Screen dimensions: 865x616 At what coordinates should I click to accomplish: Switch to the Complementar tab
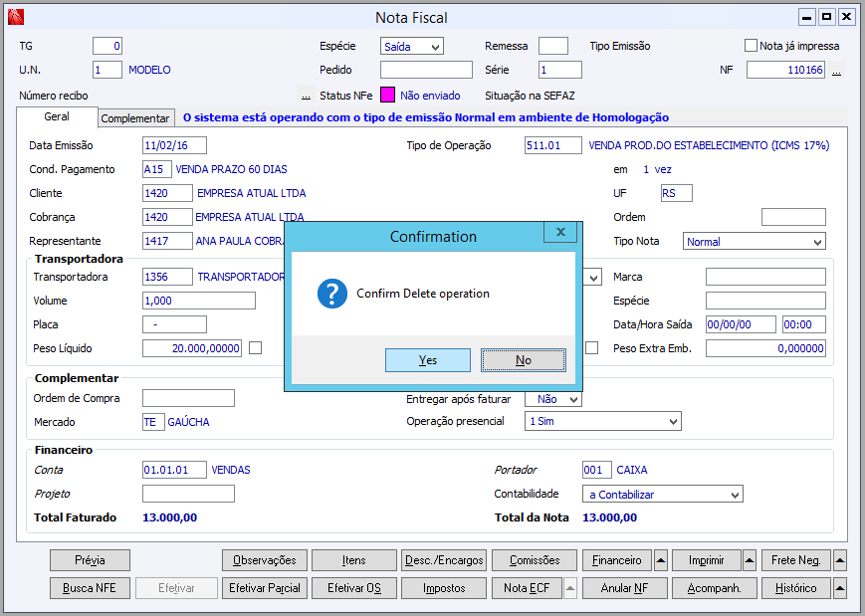(x=135, y=118)
